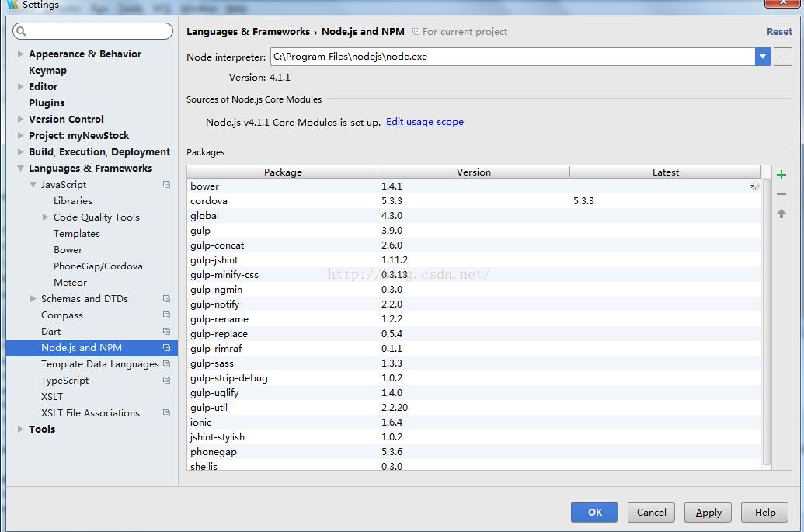This screenshot has width=804, height=532.
Task: Select the jshint-stylish package row
Action: tap(475, 437)
